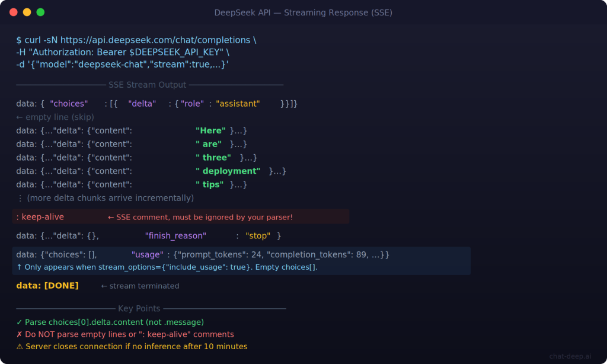The width and height of the screenshot is (607, 364).
Task: Expand the SSE Stream Output section header
Action: pos(147,84)
